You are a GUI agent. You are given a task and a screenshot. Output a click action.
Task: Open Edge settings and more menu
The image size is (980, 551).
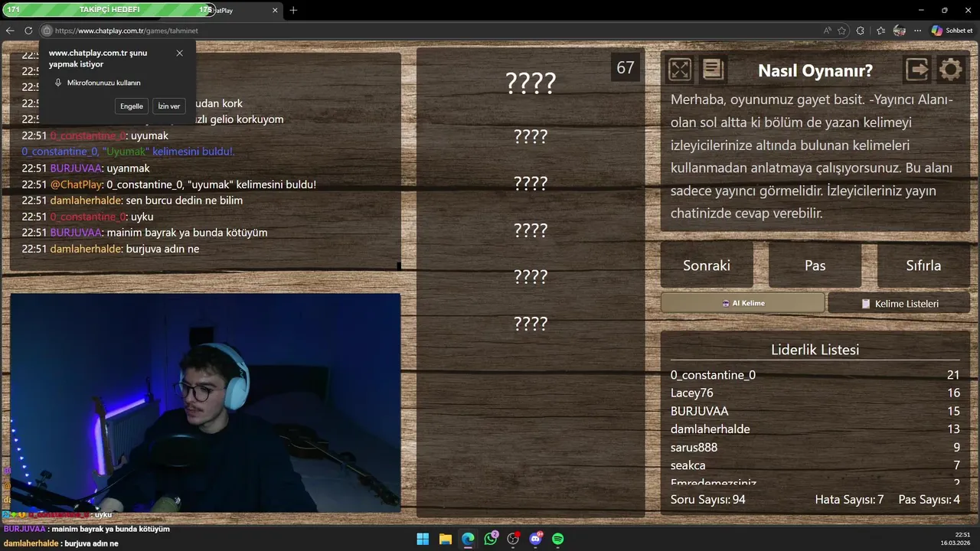click(917, 31)
